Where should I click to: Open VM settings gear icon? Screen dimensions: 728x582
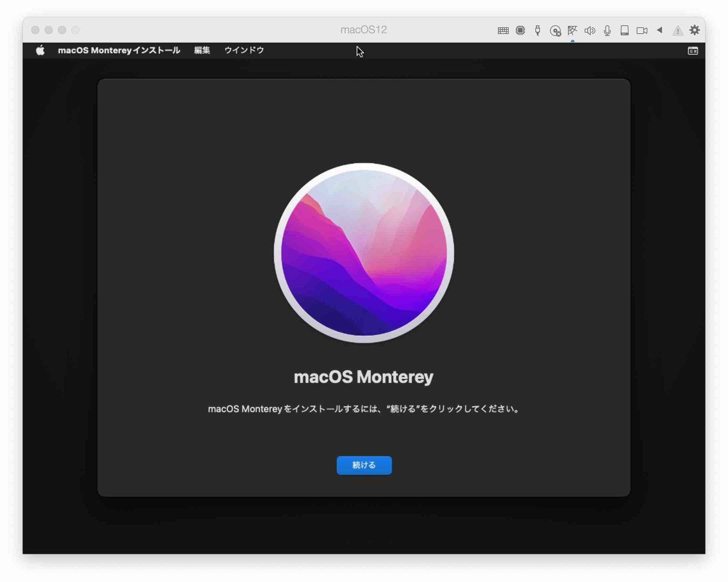694,30
